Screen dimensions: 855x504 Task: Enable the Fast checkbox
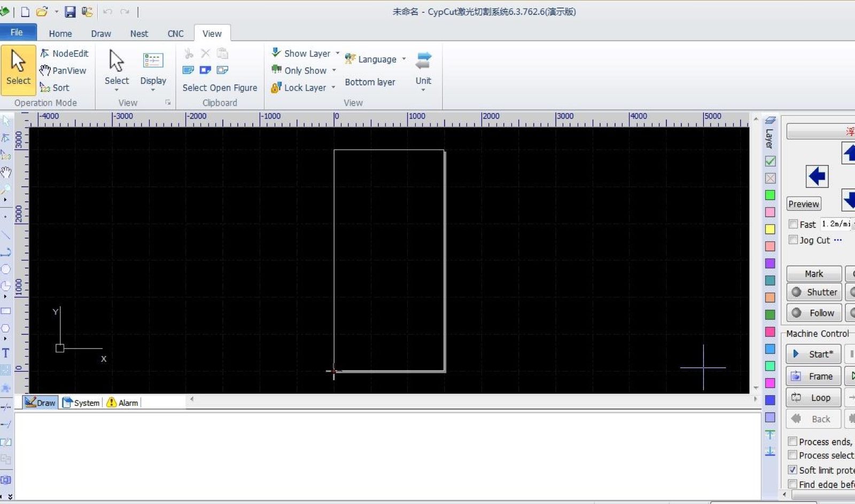tap(794, 224)
